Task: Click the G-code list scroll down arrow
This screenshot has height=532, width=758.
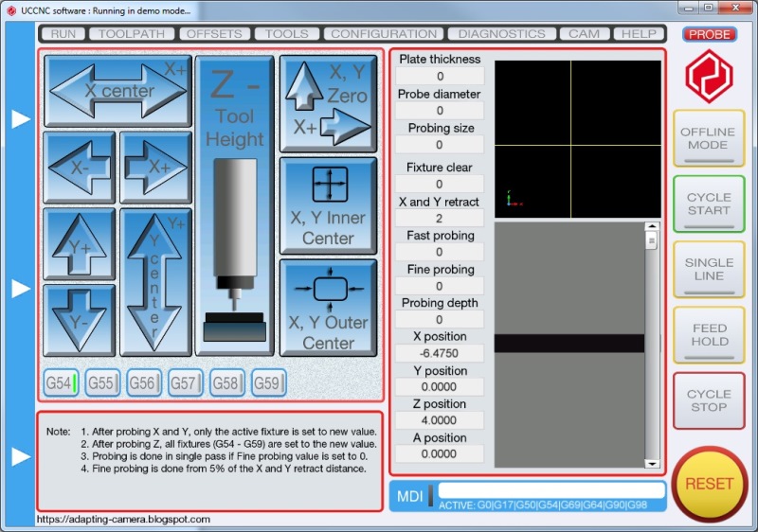Action: click(652, 464)
